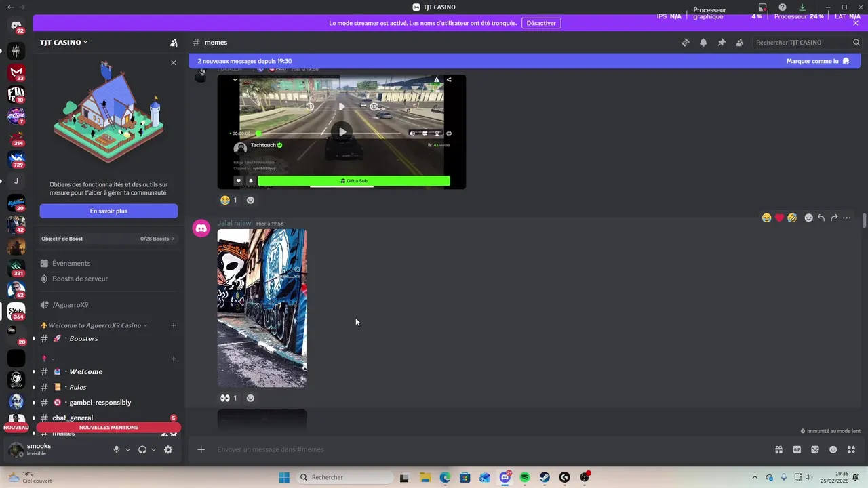This screenshot has height=488, width=868.
Task: Open headphones output options chevron
Action: tap(153, 449)
